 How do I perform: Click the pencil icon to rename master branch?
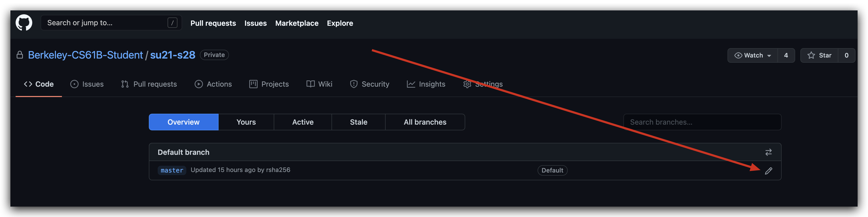[x=768, y=171]
